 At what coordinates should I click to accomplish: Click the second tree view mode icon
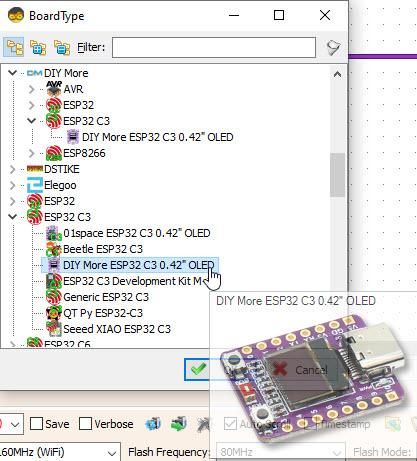click(x=38, y=47)
